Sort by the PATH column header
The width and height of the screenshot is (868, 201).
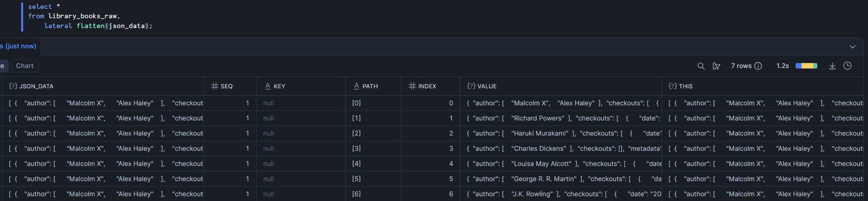click(370, 86)
